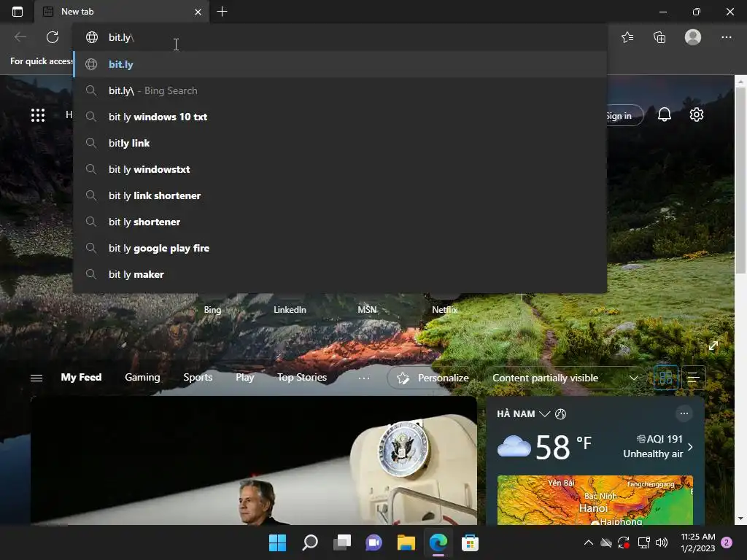The width and height of the screenshot is (747, 560).
Task: Open taskbar Search
Action: click(309, 542)
